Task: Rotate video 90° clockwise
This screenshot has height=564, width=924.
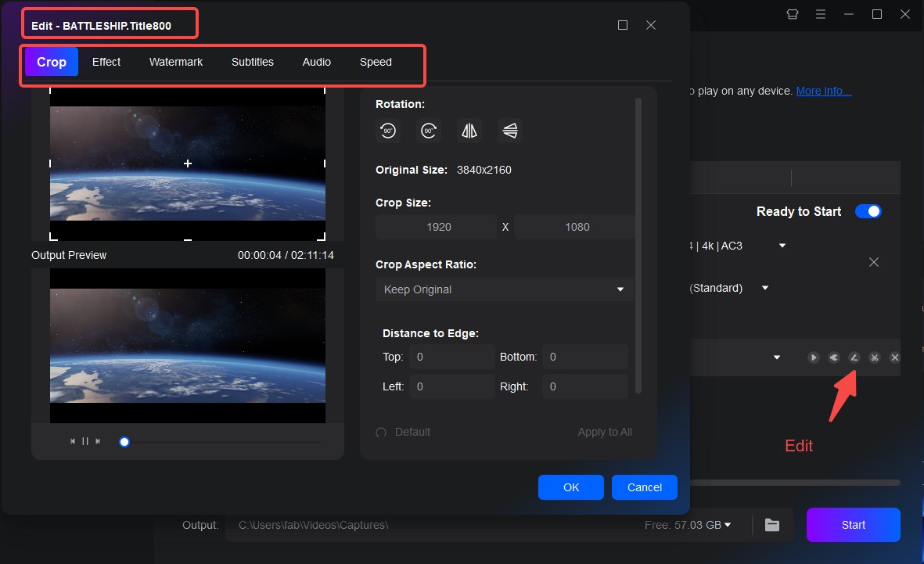Action: 429,131
